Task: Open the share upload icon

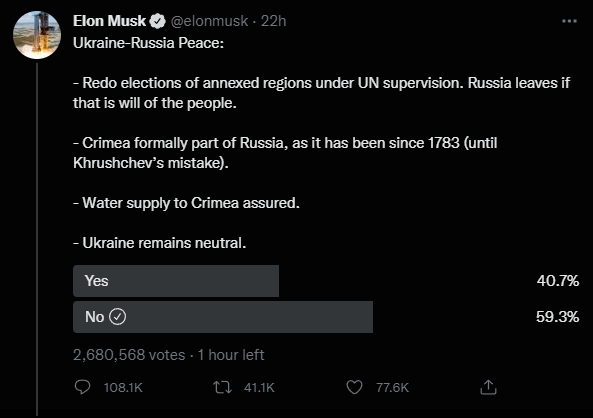Action: [x=488, y=387]
